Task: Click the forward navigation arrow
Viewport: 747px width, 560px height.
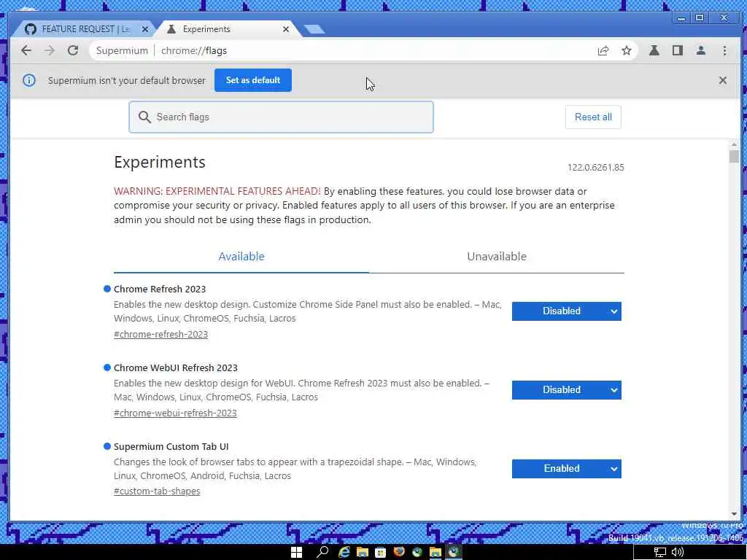Action: pos(50,50)
